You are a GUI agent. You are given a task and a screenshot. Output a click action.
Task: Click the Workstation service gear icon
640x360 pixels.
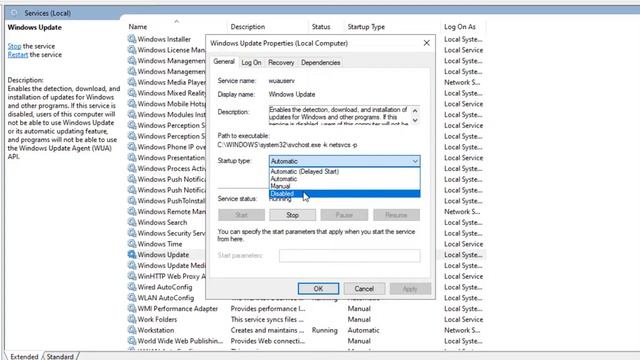pos(132,330)
